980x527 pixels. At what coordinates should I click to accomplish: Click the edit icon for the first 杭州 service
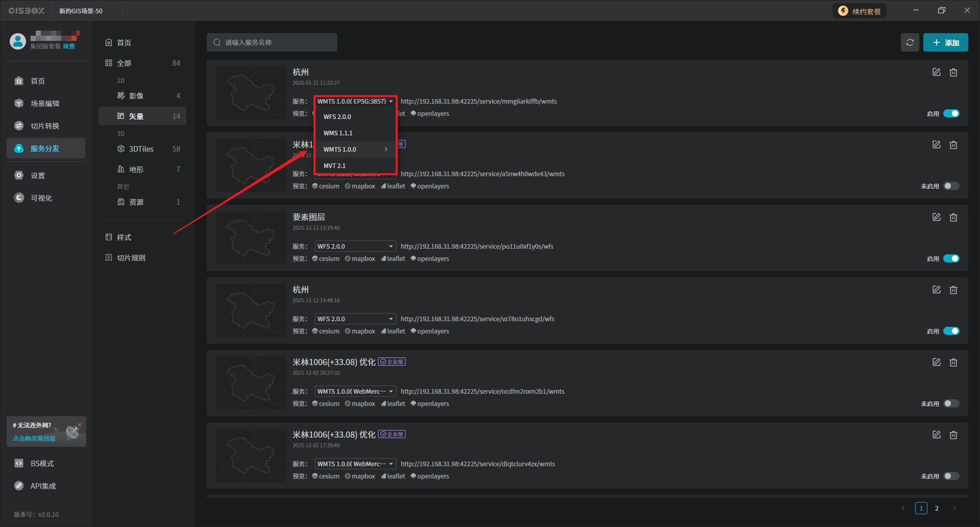pos(936,73)
